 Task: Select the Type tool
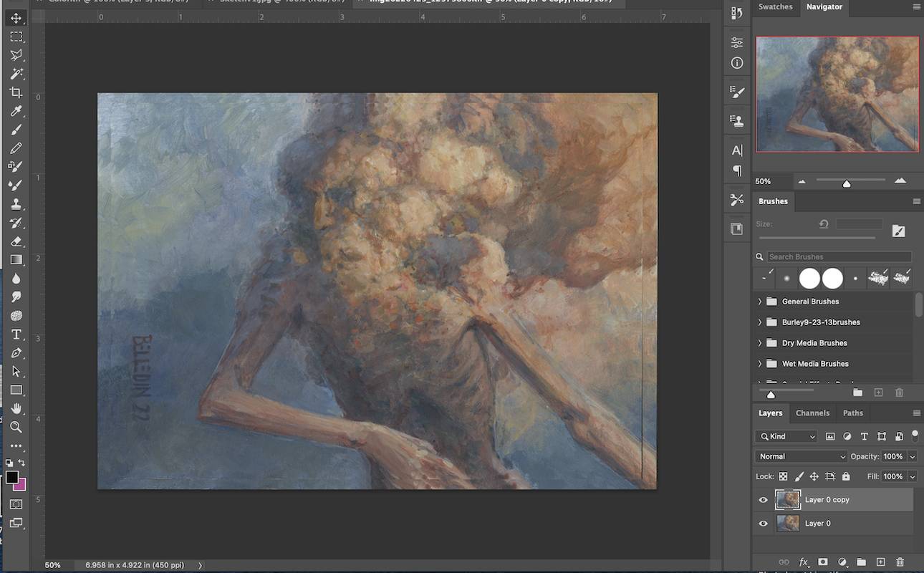coord(16,334)
